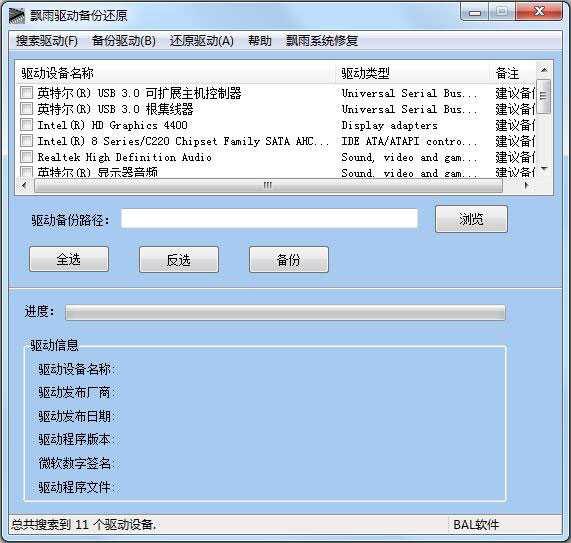Minimize the 飘雨驱动备份还原 window
571x543 pixels.
(x=475, y=13)
